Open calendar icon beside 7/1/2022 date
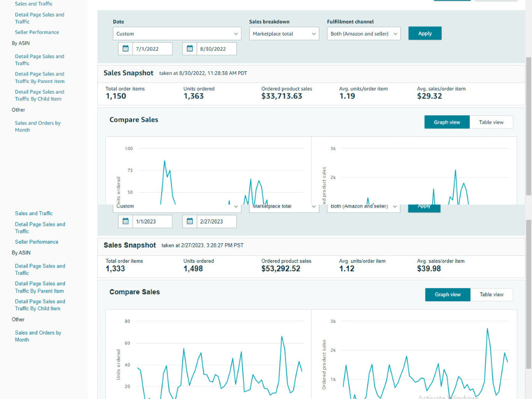Viewport: 532px width, 399px height. 126,48
